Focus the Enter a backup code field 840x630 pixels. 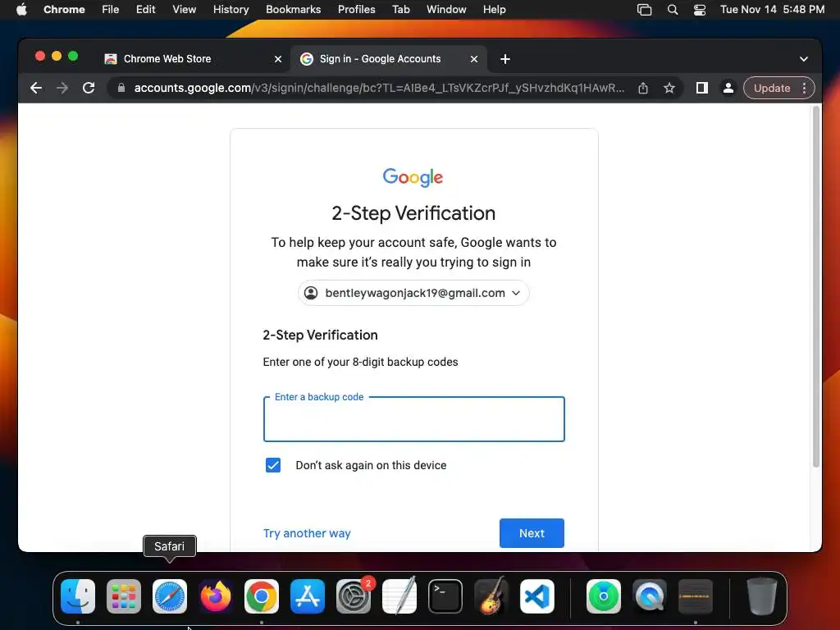pos(413,419)
